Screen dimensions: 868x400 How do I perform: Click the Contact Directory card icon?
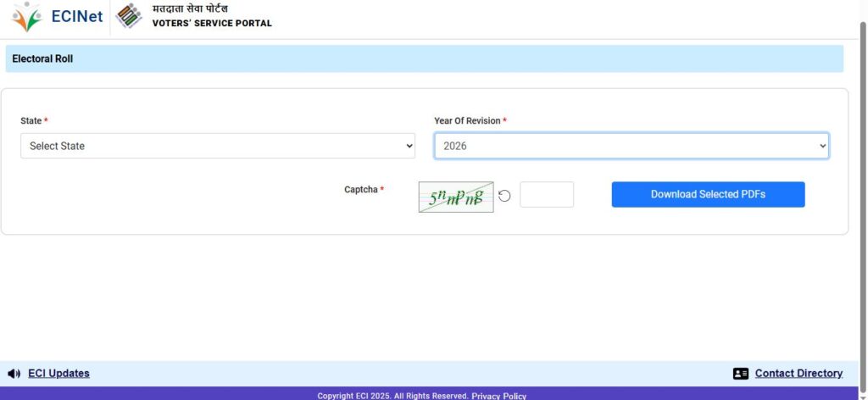pos(741,374)
